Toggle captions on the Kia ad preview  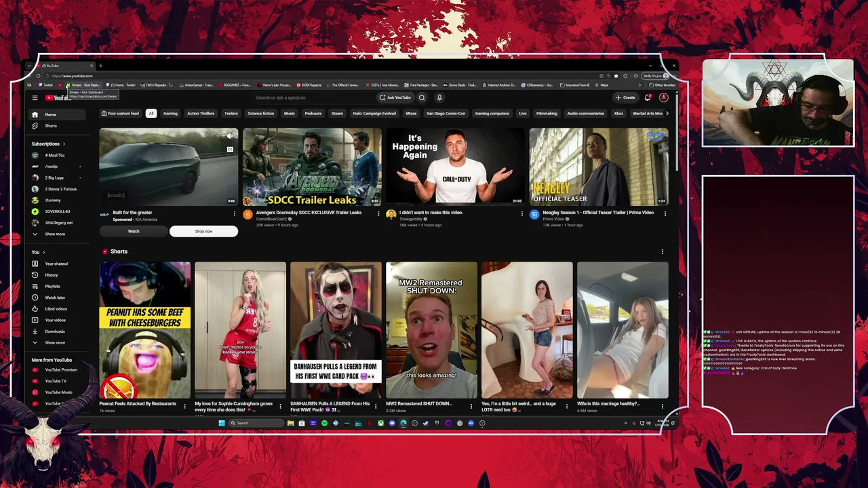(x=230, y=149)
